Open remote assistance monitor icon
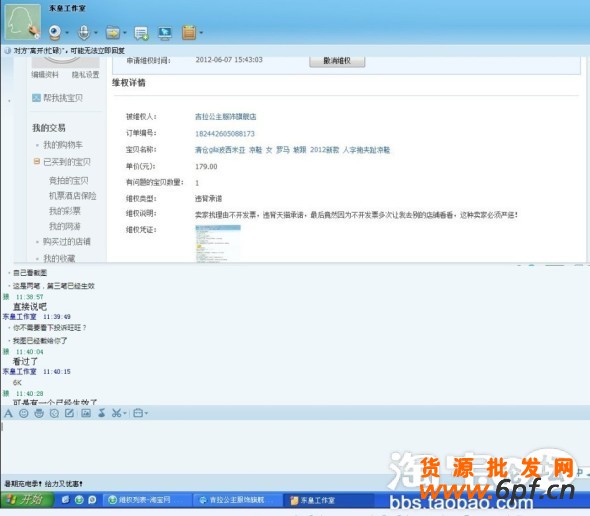Viewport: 590px width, 516px height. pyautogui.click(x=165, y=33)
